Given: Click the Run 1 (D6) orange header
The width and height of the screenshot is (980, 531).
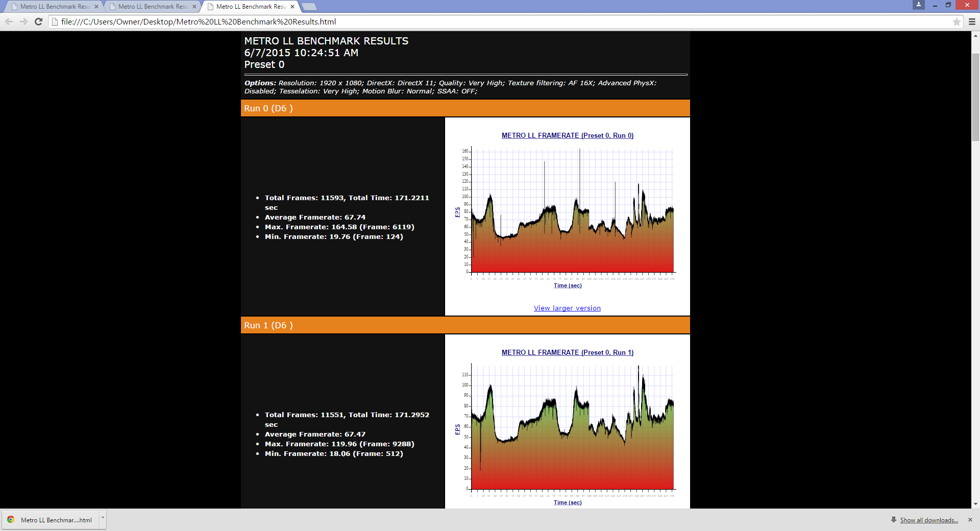Looking at the screenshot, I should pyautogui.click(x=465, y=325).
